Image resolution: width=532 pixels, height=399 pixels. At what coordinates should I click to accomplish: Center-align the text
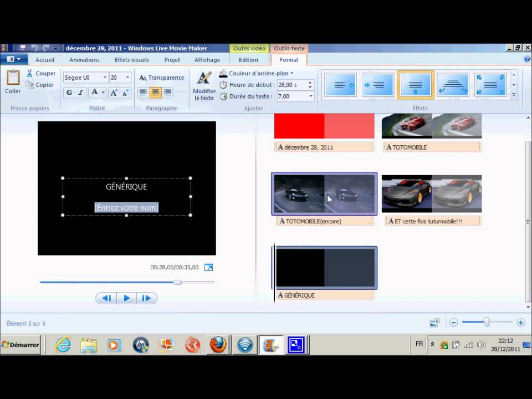click(x=155, y=93)
